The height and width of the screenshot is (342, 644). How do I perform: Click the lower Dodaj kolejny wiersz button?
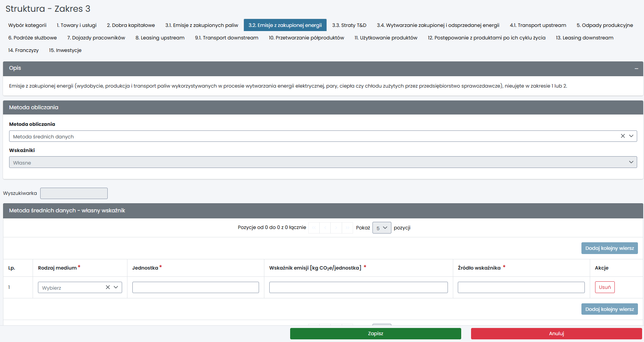[609, 309]
